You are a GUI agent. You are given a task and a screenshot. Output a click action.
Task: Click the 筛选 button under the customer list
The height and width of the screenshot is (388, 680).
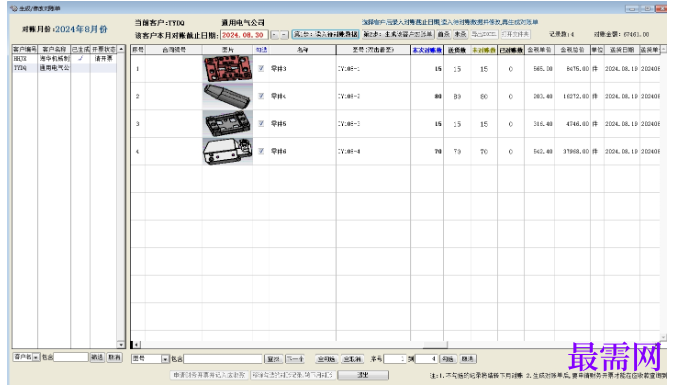click(97, 357)
